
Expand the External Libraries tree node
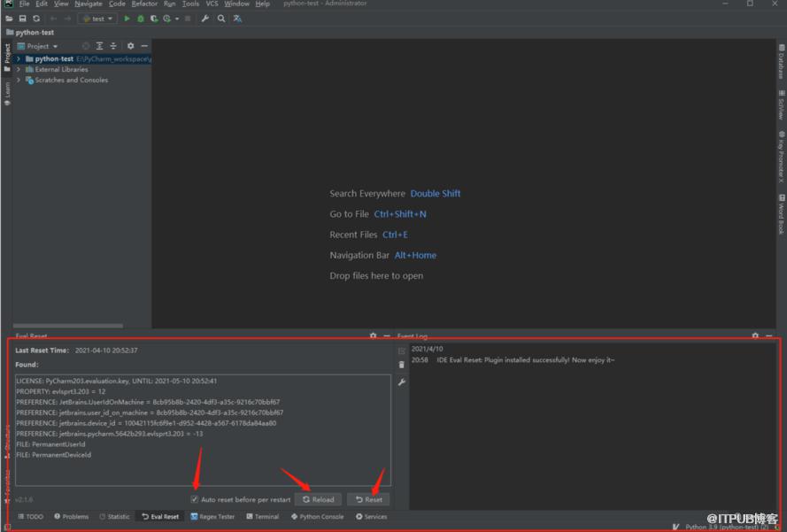[19, 69]
